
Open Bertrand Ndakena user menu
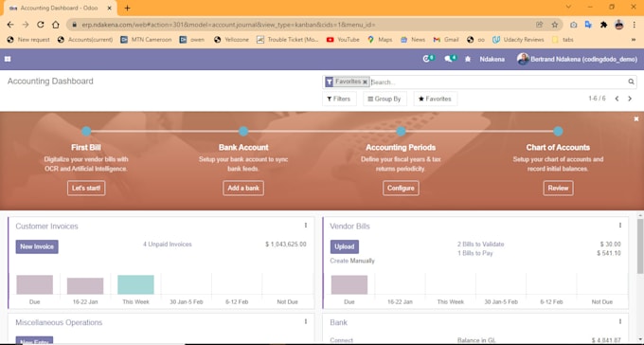coord(577,59)
